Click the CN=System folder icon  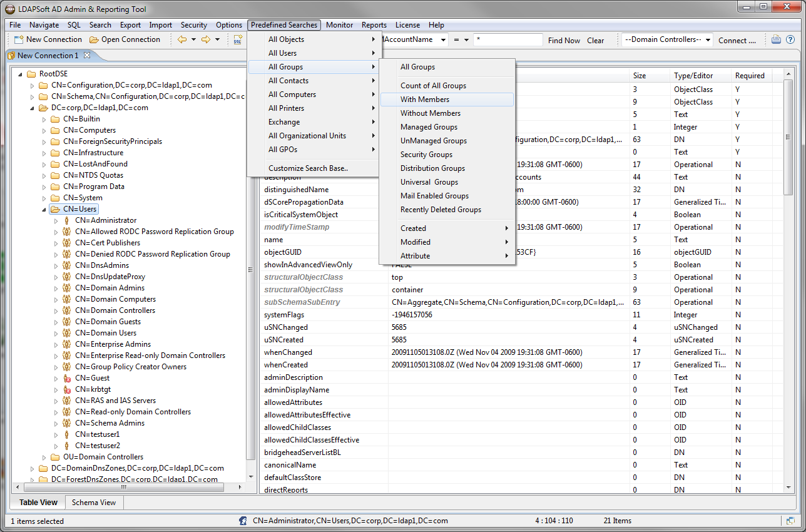coord(55,198)
